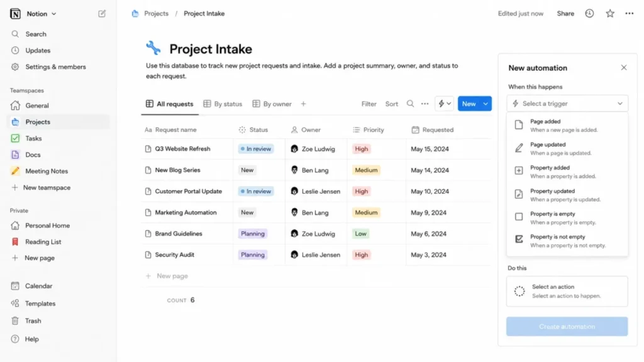
Task: Choose the Property is not empty trigger
Action: click(567, 241)
